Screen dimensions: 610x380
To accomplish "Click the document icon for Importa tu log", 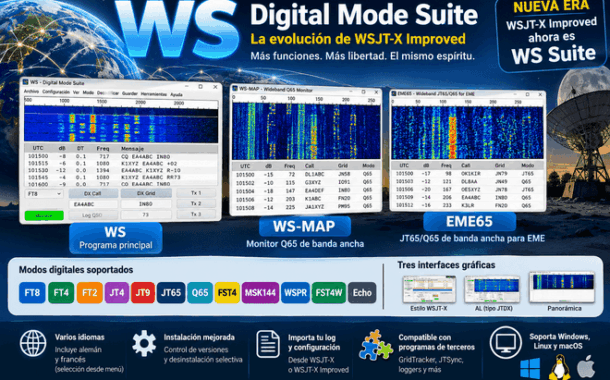I will 268,344.
